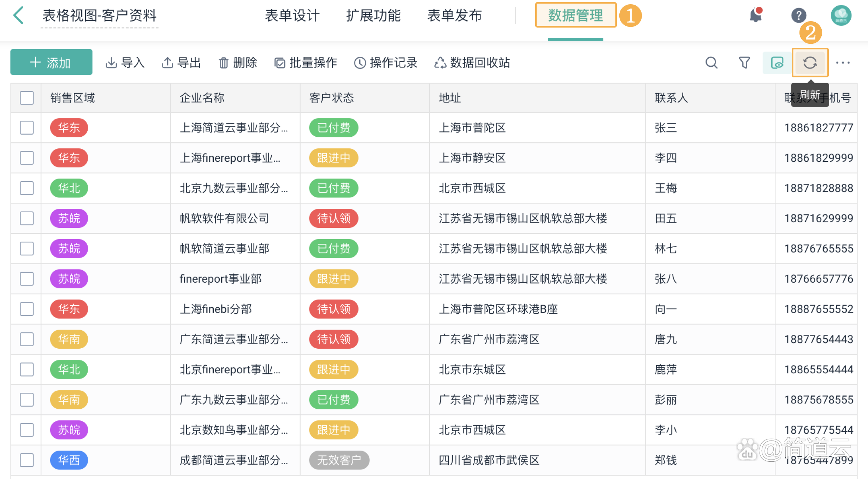The image size is (868, 479).
Task: Open 数据回收站 recycle bin
Action: (472, 63)
